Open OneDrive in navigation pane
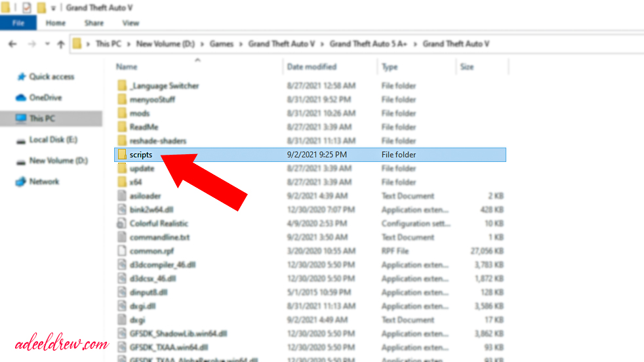The height and width of the screenshot is (362, 644). 46,97
